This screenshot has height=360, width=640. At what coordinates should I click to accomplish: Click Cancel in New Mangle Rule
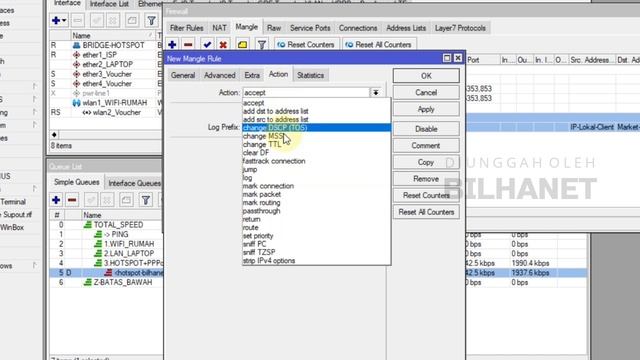[426, 93]
